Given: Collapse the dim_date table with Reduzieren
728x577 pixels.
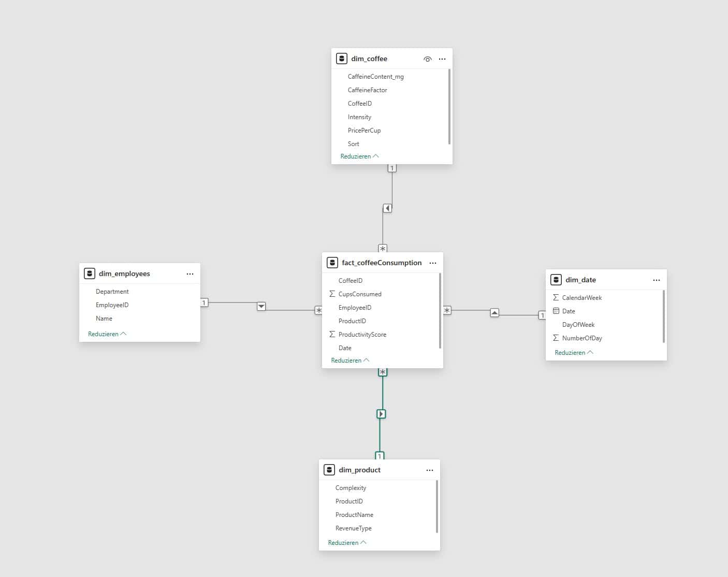Looking at the screenshot, I should (574, 352).
